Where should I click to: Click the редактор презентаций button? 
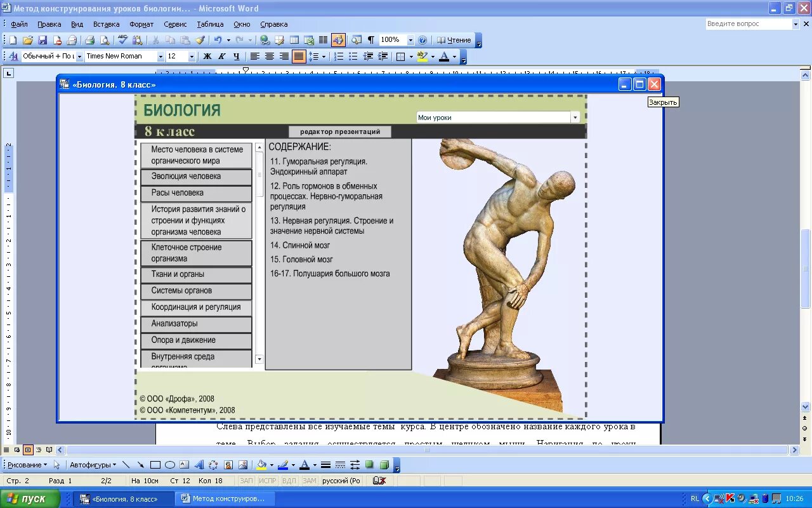click(x=340, y=132)
